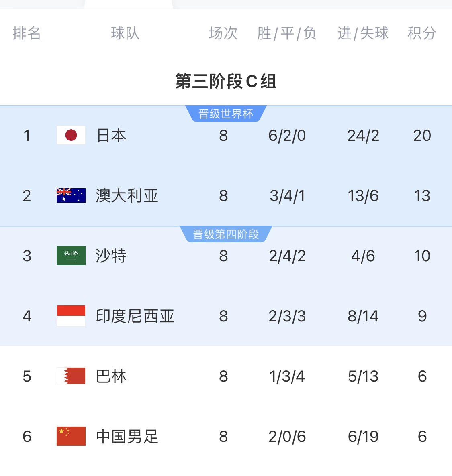Click the 进/失球 column header
Screen dimensions: 452x476
point(363,33)
